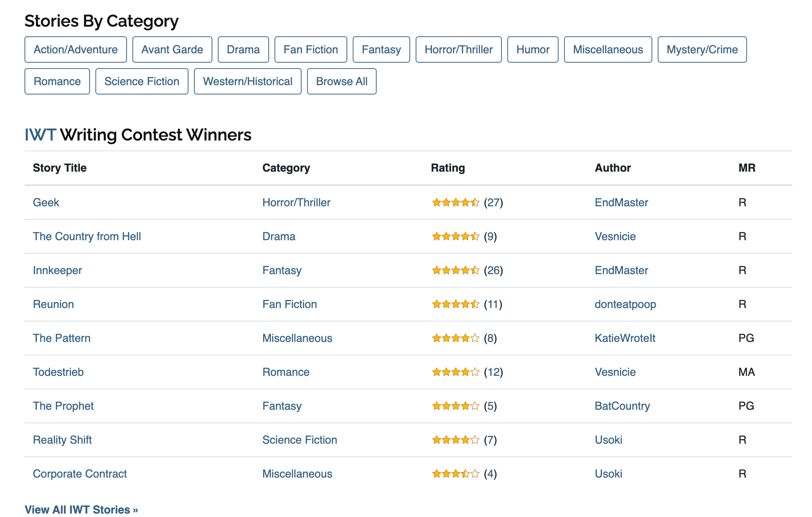
Task: Click Corporate Contract's star rating
Action: tap(455, 474)
